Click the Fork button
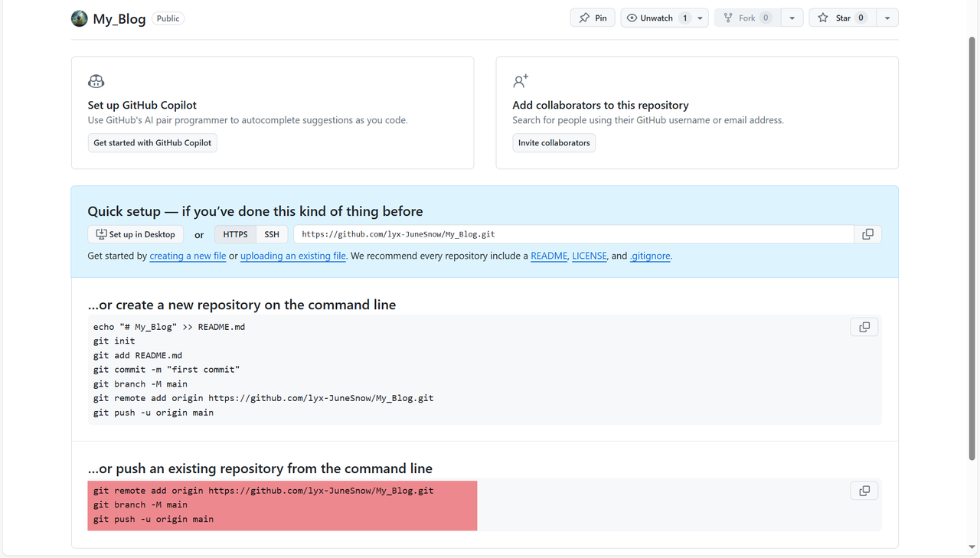980x558 pixels. (747, 18)
